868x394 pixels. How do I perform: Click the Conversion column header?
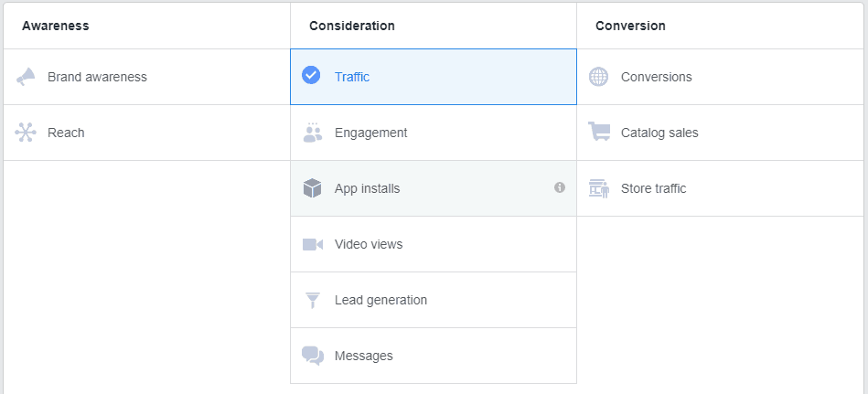tap(630, 26)
